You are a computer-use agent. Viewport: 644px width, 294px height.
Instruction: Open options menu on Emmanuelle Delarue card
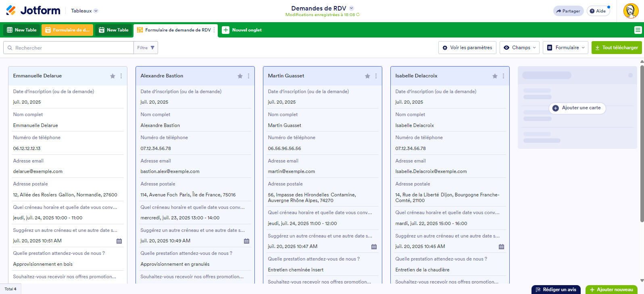pos(121,76)
